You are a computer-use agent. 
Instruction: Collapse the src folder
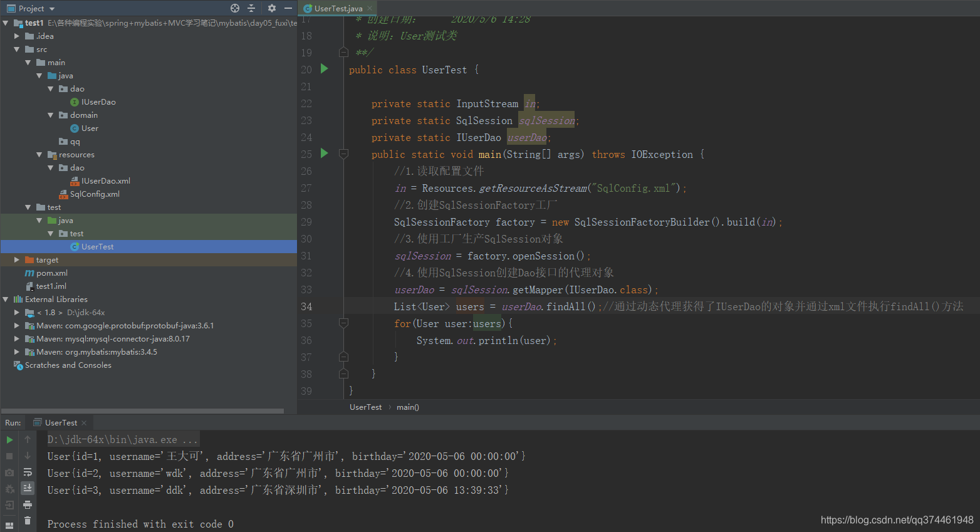coord(17,50)
